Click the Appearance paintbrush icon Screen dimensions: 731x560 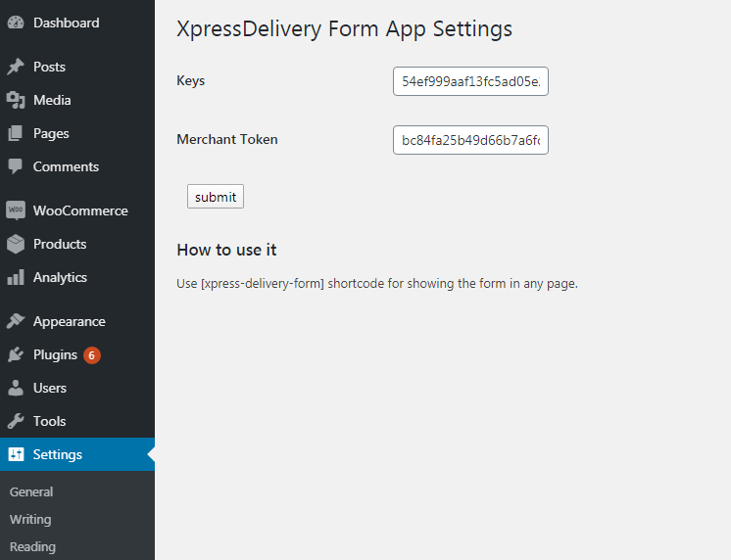click(16, 321)
